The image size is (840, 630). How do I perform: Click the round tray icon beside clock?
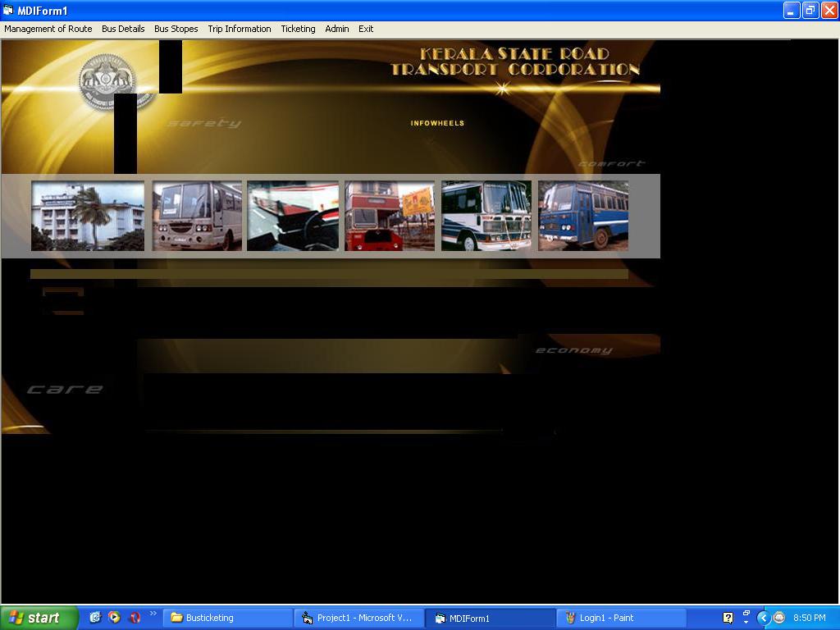779,618
